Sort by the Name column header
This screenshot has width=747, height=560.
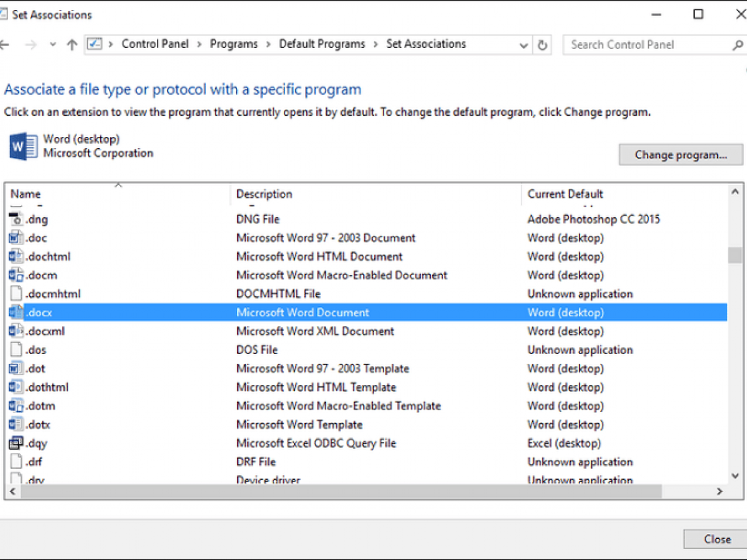[118, 194]
